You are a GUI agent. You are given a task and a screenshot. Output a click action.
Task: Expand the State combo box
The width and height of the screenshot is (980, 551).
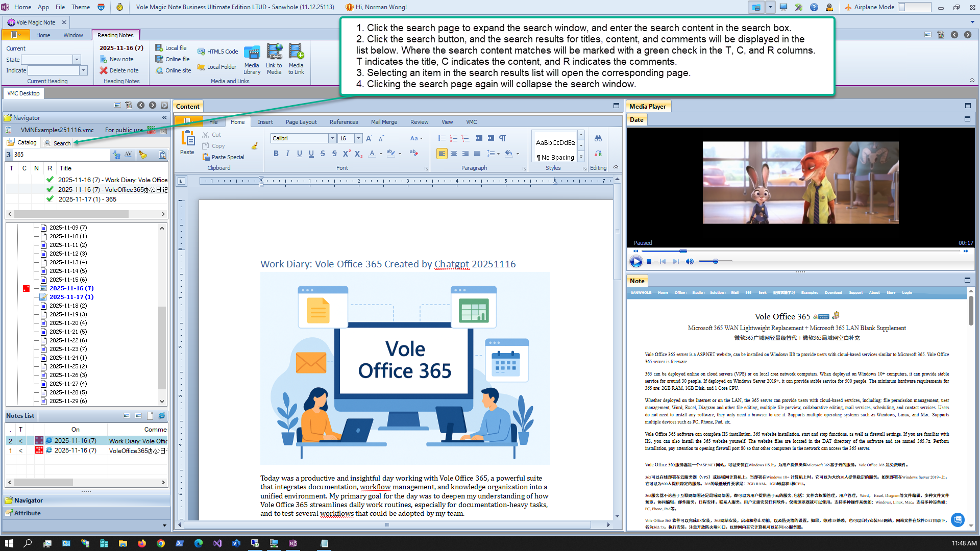pyautogui.click(x=77, y=60)
